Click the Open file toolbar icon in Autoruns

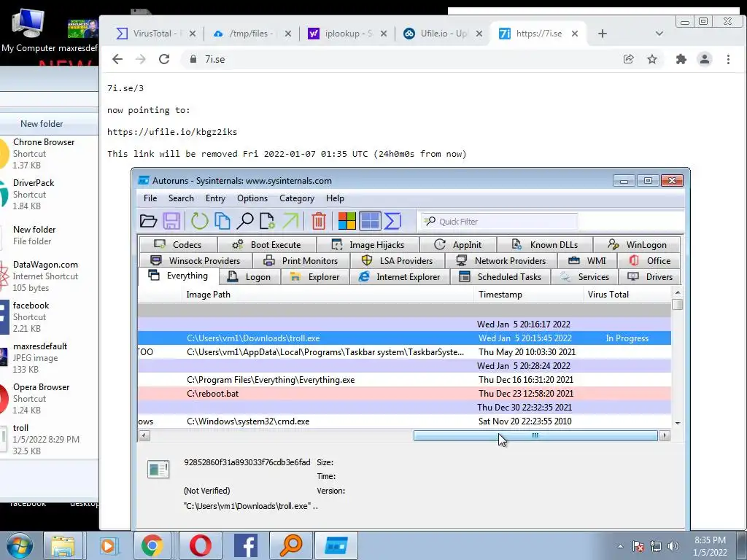(x=149, y=221)
